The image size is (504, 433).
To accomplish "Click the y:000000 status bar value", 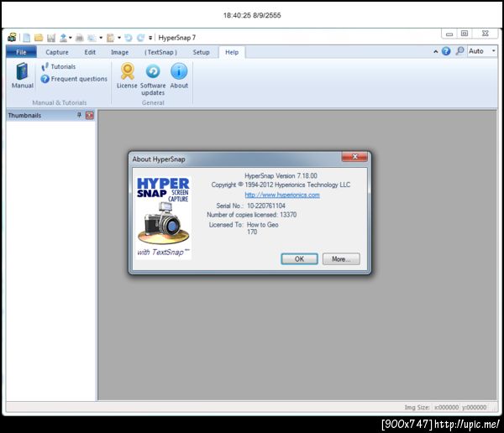I will click(x=475, y=407).
